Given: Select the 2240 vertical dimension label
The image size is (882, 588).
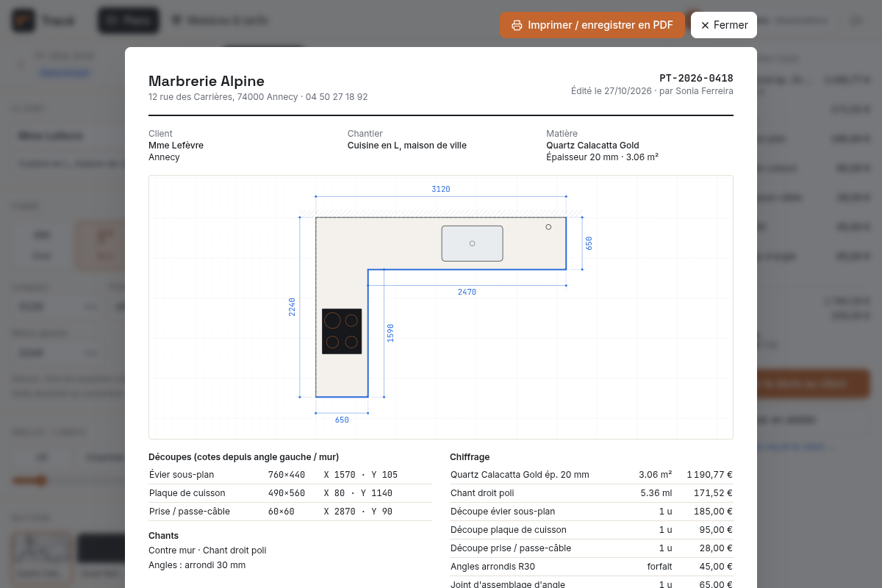Looking at the screenshot, I should click(292, 306).
